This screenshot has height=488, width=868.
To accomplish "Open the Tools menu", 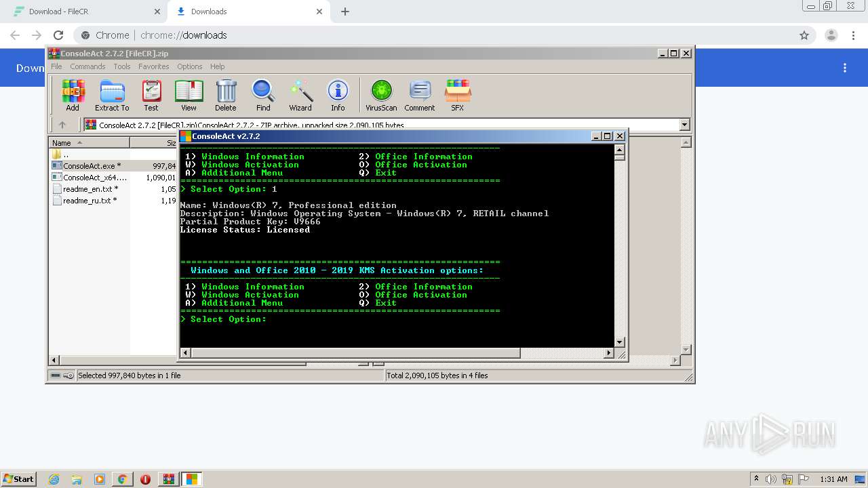I will pos(122,66).
